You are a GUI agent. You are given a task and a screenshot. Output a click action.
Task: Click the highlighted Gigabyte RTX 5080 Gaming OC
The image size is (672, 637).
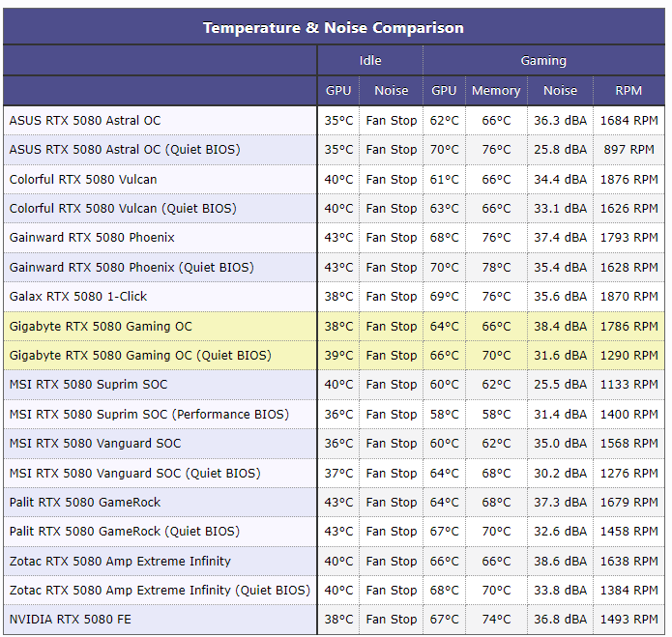(x=101, y=327)
